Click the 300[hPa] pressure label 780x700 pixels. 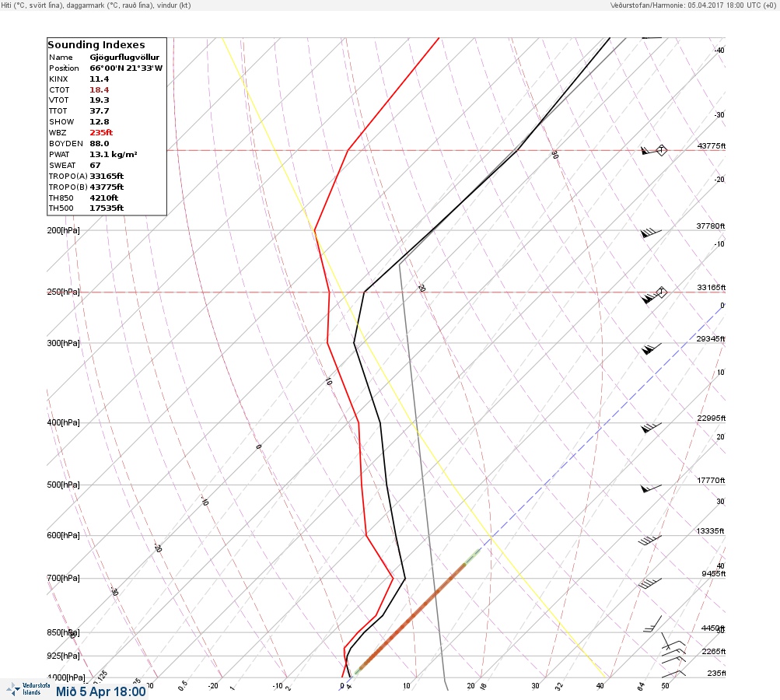coord(63,343)
